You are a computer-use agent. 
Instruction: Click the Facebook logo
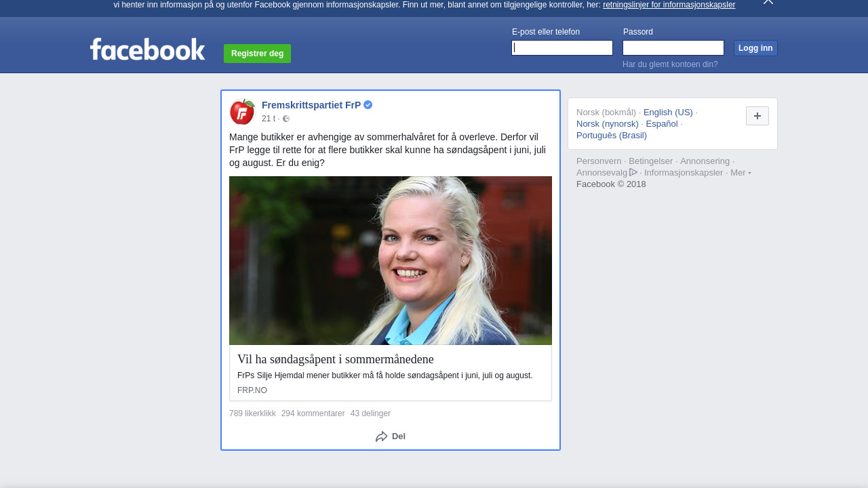click(147, 49)
